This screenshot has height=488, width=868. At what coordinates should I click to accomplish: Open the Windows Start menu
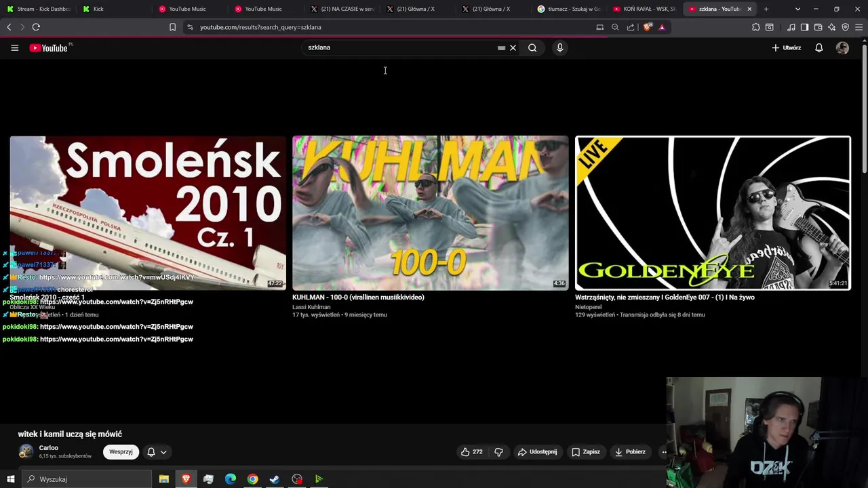pyautogui.click(x=10, y=479)
